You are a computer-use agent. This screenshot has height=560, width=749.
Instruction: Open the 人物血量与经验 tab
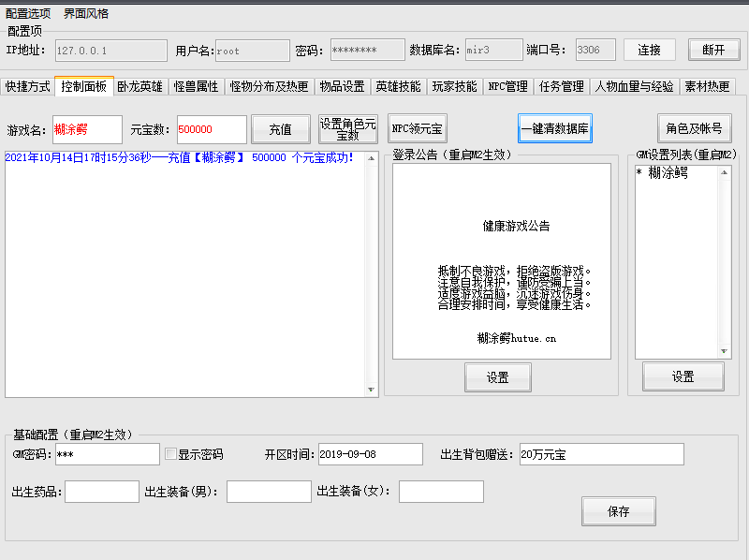[x=634, y=86]
